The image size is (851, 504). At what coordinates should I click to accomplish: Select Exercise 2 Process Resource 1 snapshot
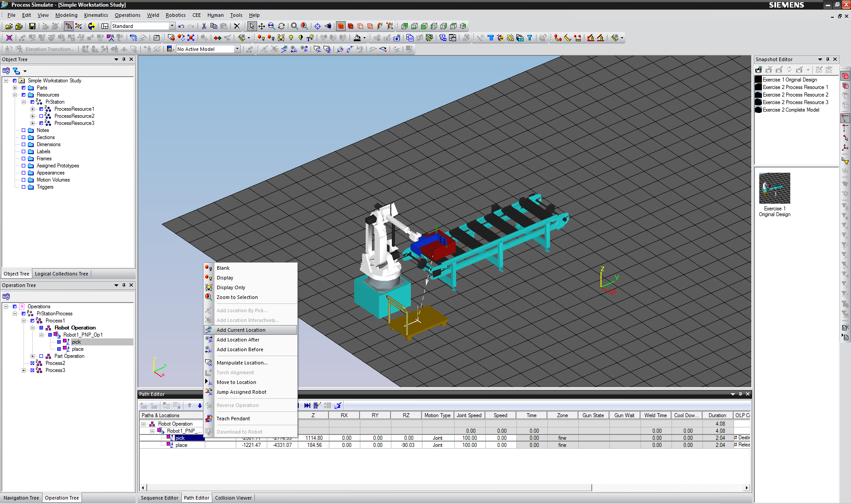click(795, 87)
